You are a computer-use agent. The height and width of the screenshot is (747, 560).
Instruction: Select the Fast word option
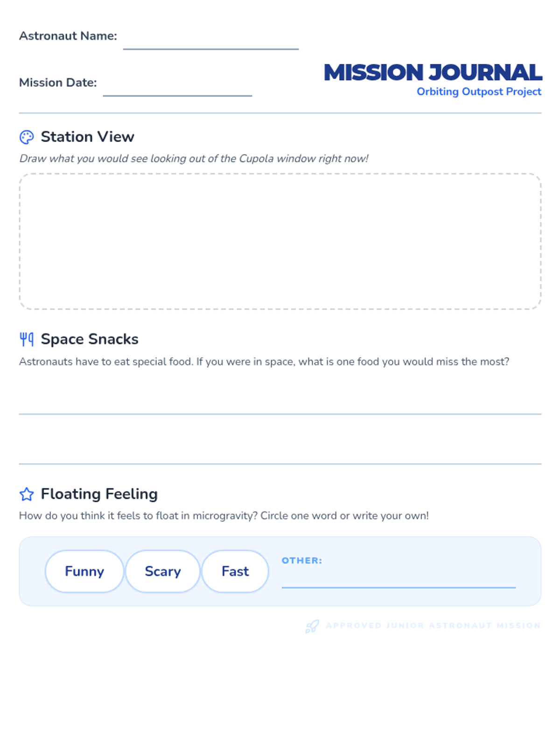[235, 571]
